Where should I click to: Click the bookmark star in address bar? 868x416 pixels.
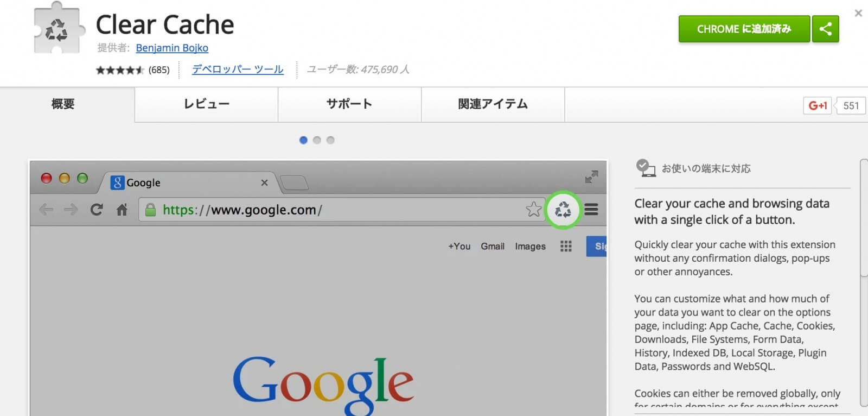pyautogui.click(x=533, y=209)
